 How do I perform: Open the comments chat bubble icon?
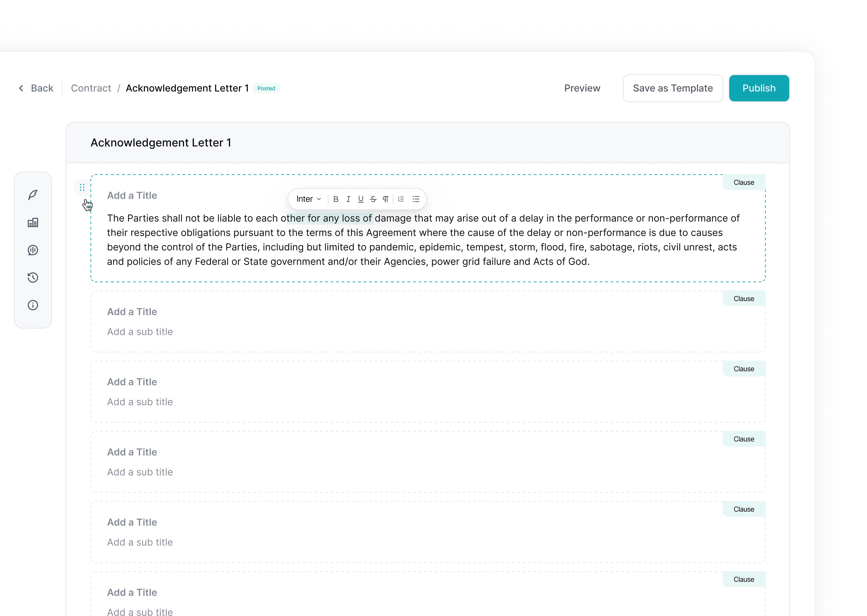point(33,250)
